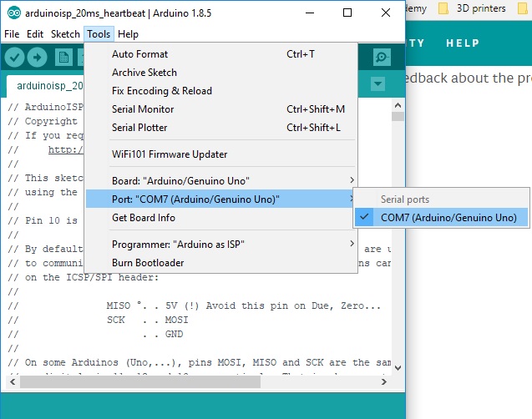
Task: Click the 'On some Arduinos' comment line
Action: point(199,362)
